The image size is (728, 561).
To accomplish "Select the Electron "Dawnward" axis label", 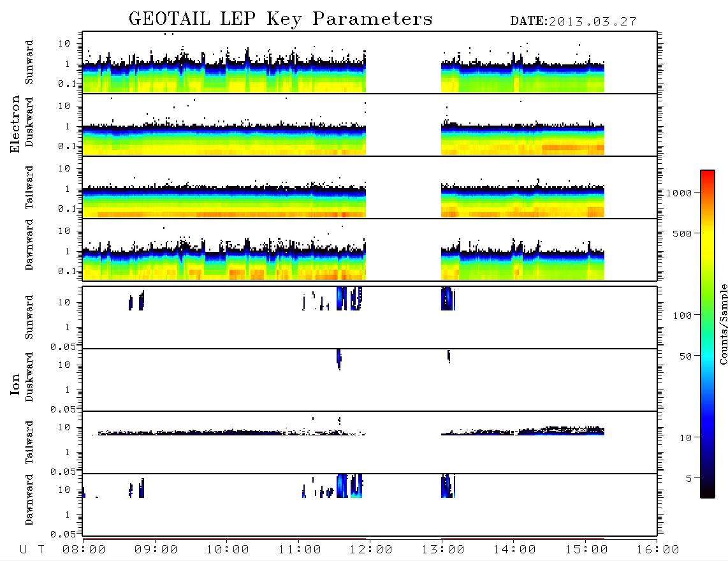I will point(29,245).
